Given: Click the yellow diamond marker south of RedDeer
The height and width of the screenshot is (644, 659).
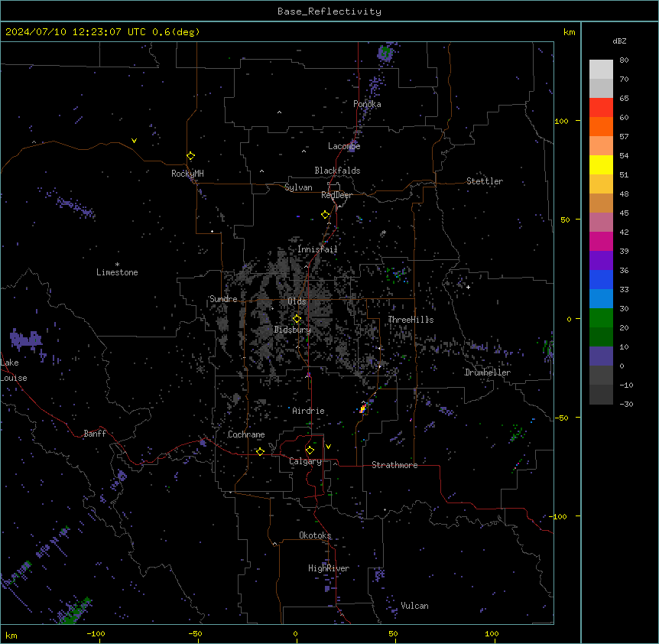Looking at the screenshot, I should pyautogui.click(x=326, y=215).
